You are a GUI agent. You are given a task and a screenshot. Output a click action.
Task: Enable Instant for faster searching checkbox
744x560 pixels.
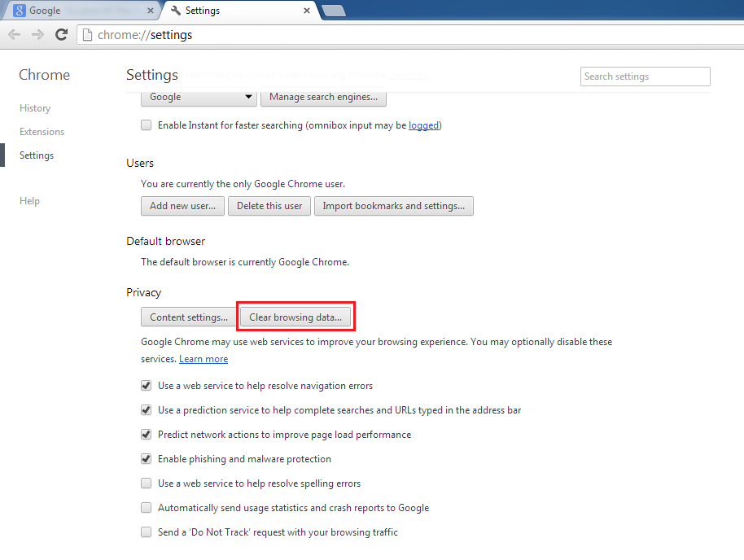click(147, 125)
